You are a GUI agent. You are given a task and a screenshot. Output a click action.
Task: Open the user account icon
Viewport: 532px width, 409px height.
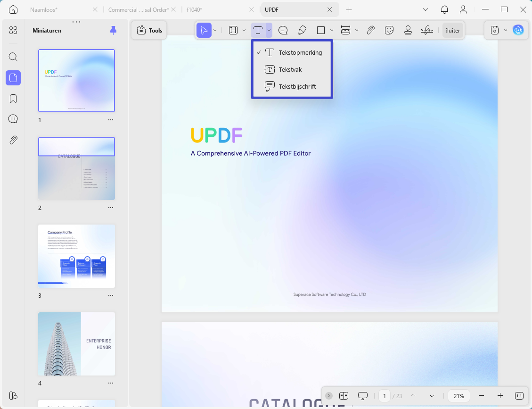(463, 9)
